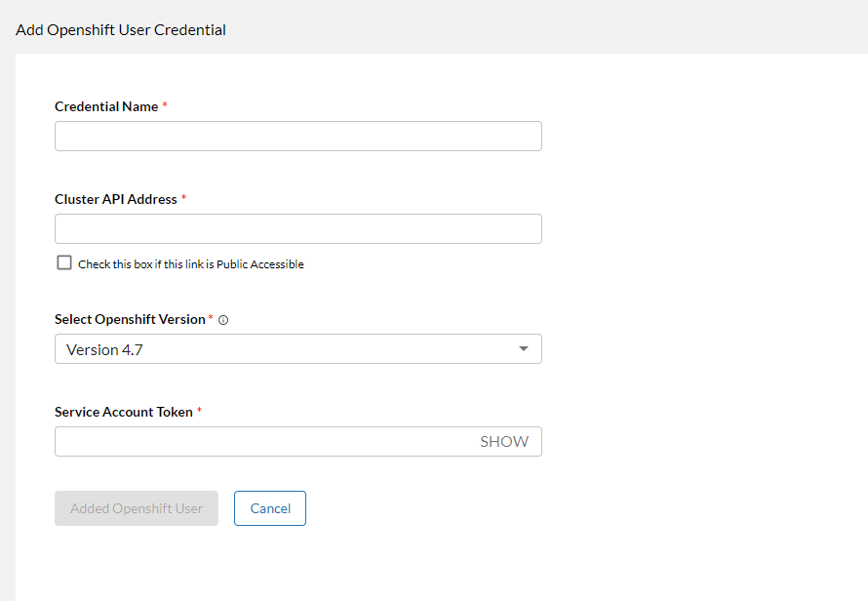868x601 pixels.
Task: Open the Version 4.7 combo box
Action: 293,349
